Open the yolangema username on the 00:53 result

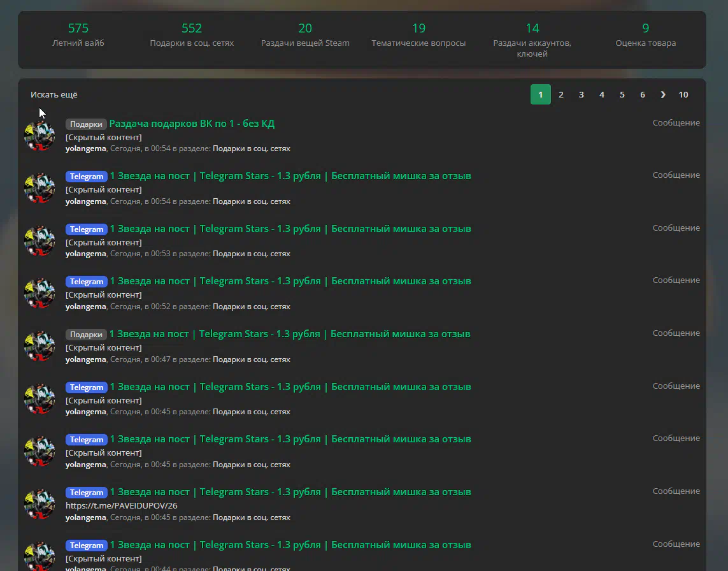[x=85, y=254]
